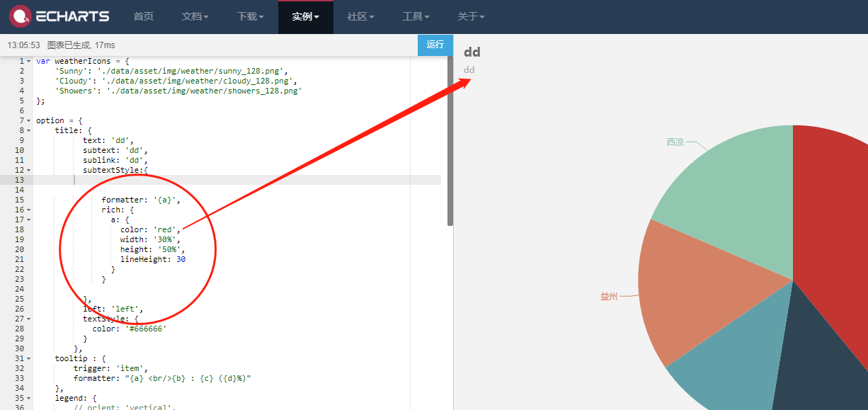Collapse subtextStyle fold at line 12
868x410 pixels.
click(x=29, y=170)
